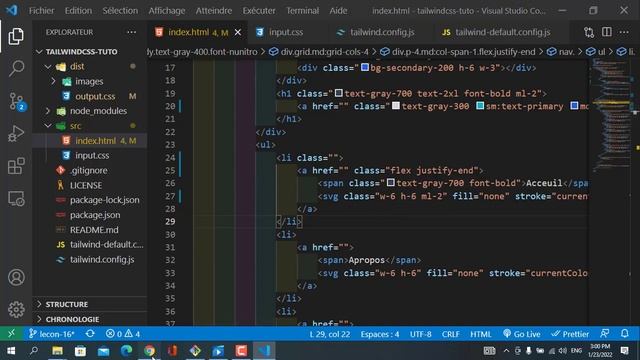Open notifications bell in status bar

(624, 333)
